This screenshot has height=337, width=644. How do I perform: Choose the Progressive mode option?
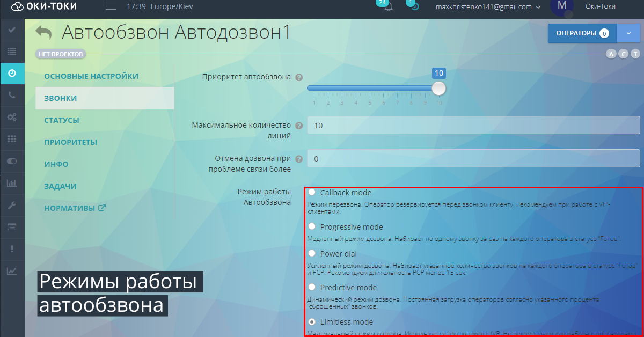(312, 226)
